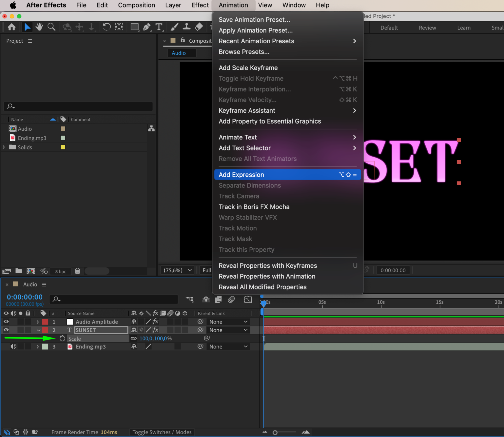Select the Selection arrow tool

point(27,27)
